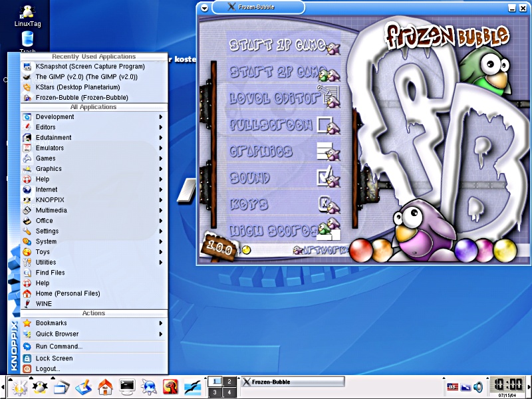
Task: Open the Konqueror web browser panel icon
Action: click(x=149, y=387)
